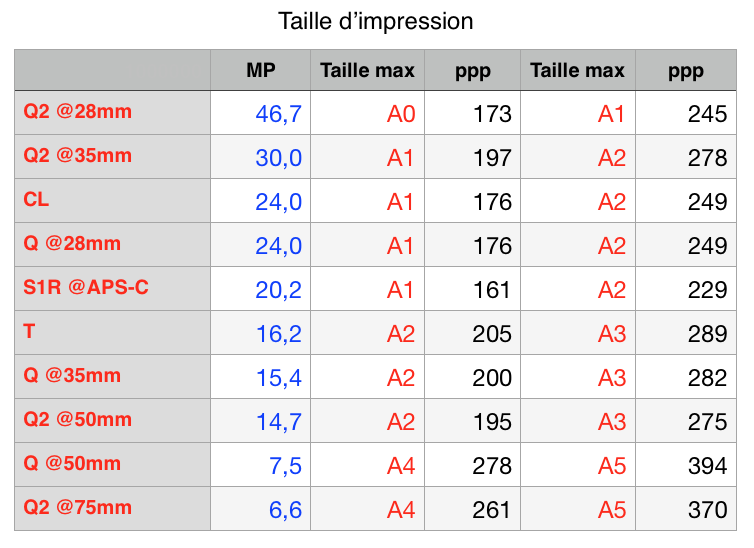Click the "Taille d'impression" table title

pyautogui.click(x=375, y=21)
